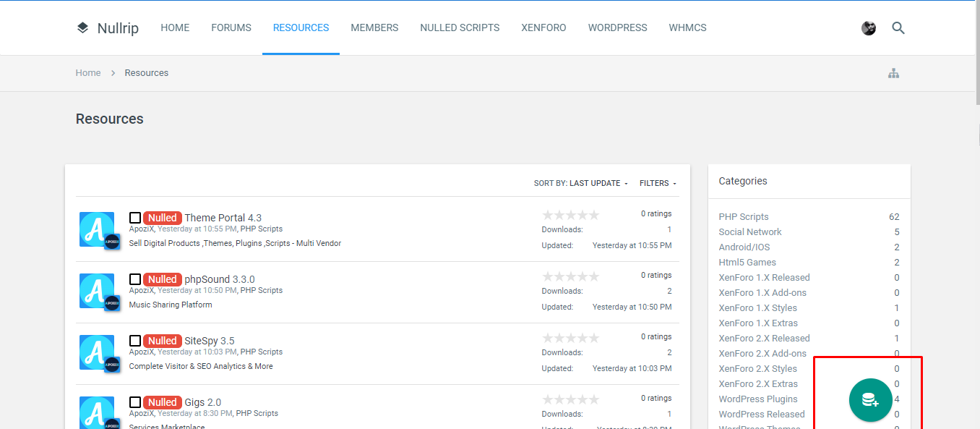Click the Nulled prefix on SiteSpy
Viewport: 980px width, 429px height.
coord(163,341)
